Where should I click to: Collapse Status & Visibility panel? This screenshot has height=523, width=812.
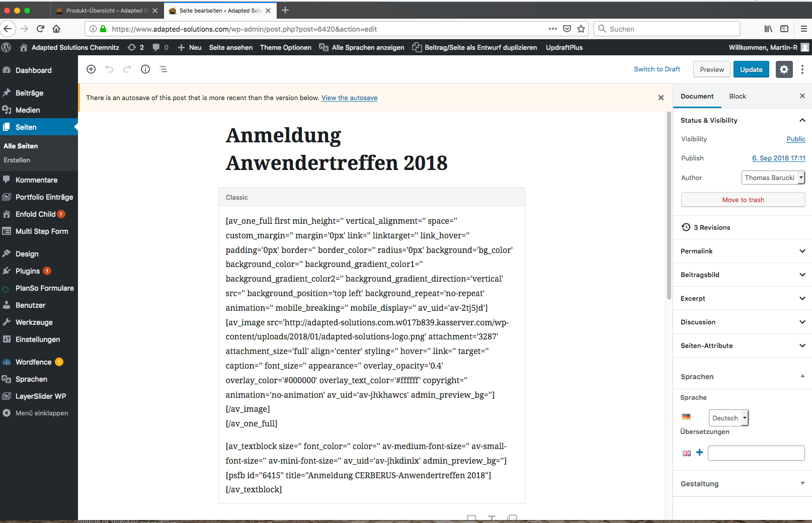coord(742,120)
